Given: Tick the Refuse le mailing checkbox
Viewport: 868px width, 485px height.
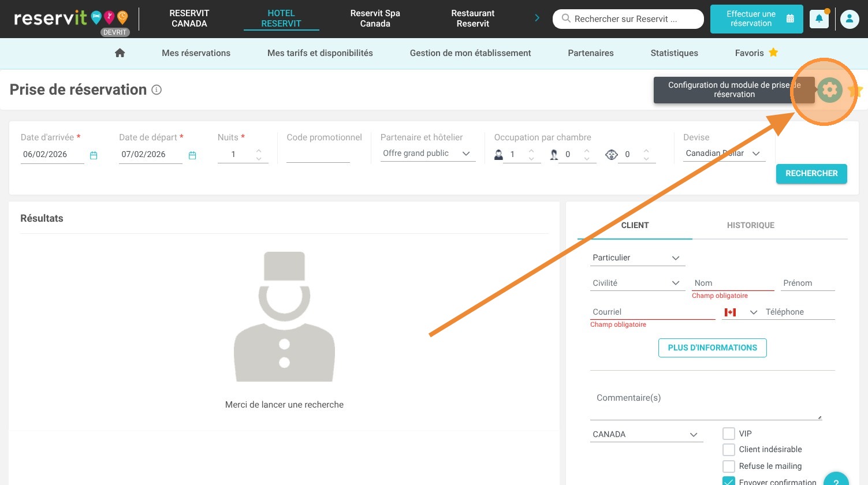Looking at the screenshot, I should 729,466.
